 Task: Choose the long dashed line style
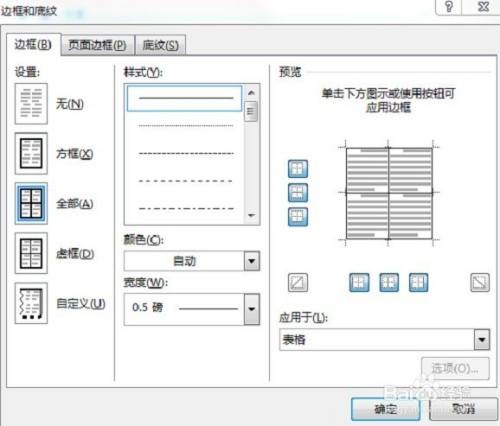[x=186, y=181]
